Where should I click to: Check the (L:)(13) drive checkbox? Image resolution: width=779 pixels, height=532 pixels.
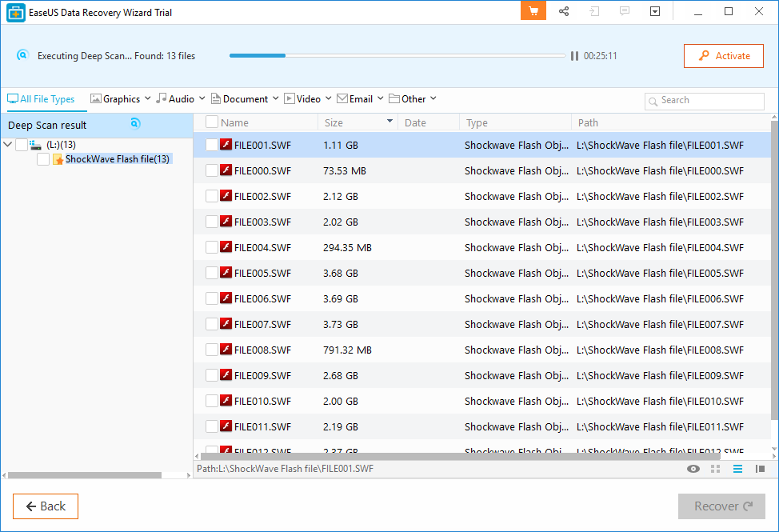(22, 145)
